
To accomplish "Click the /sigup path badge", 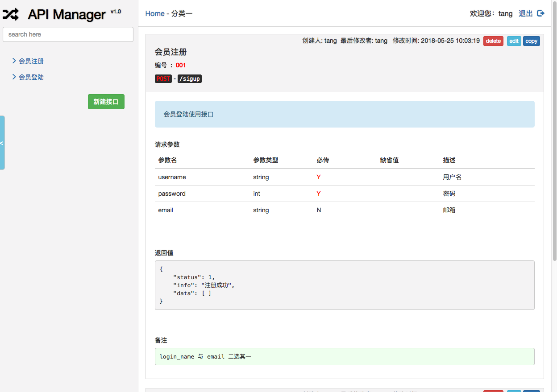I will [x=190, y=79].
